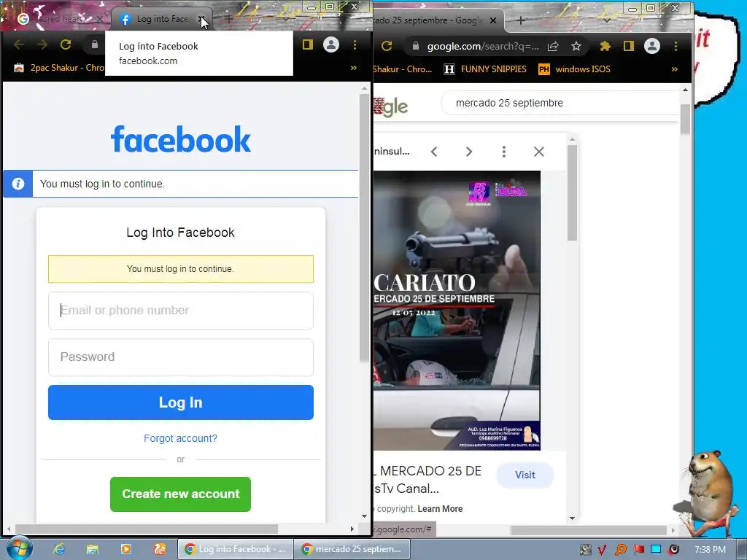
Task: Click the image preview panel scrollbar
Action: click(572, 192)
